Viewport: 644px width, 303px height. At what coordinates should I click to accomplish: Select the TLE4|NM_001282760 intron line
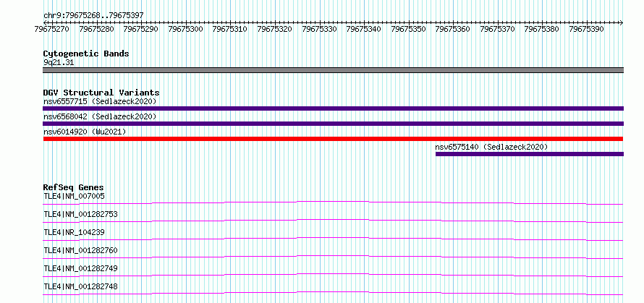(333, 257)
